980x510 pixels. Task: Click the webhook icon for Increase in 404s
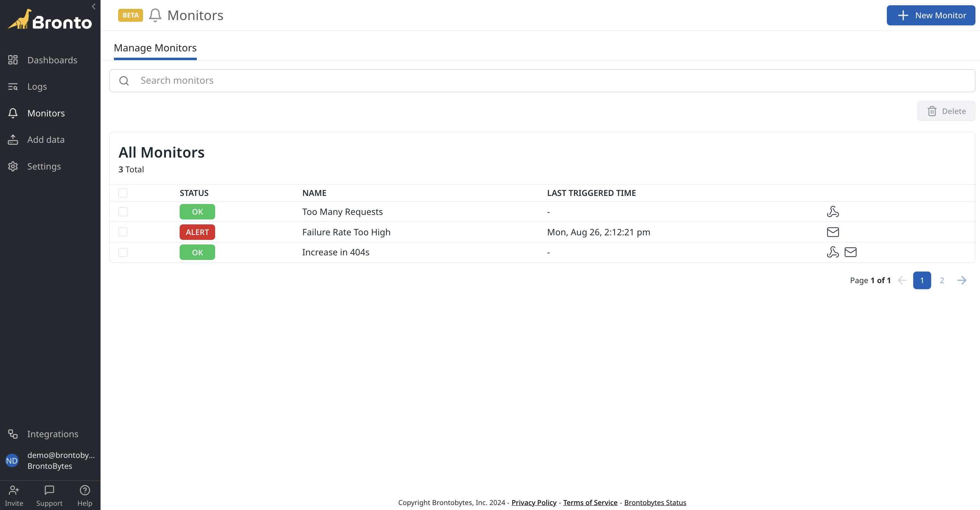[833, 252]
